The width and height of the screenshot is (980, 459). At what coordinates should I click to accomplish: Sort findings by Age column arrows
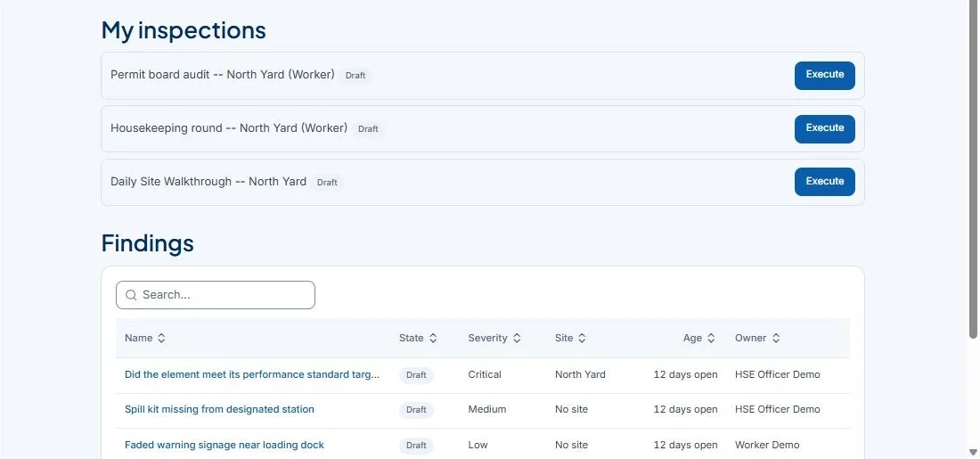711,338
